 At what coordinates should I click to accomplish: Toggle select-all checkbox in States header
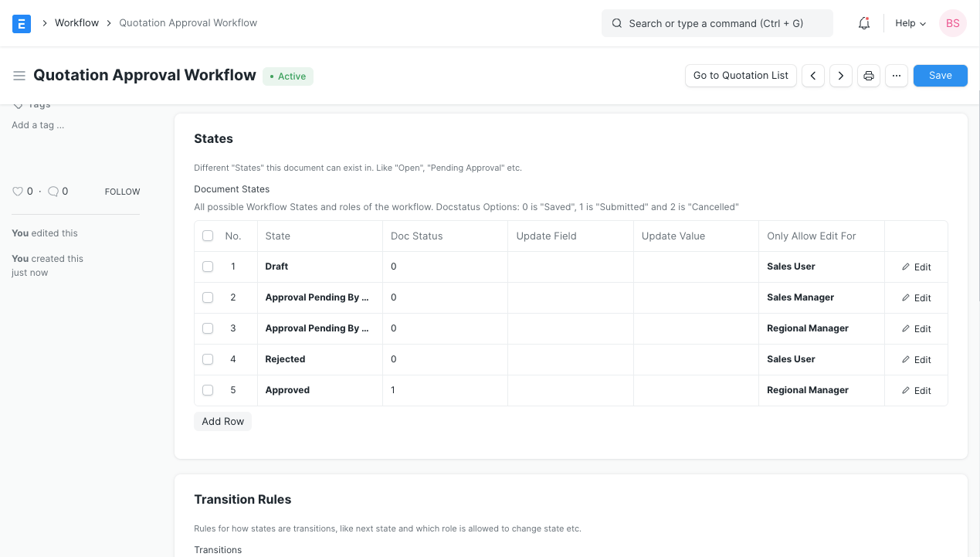[208, 236]
